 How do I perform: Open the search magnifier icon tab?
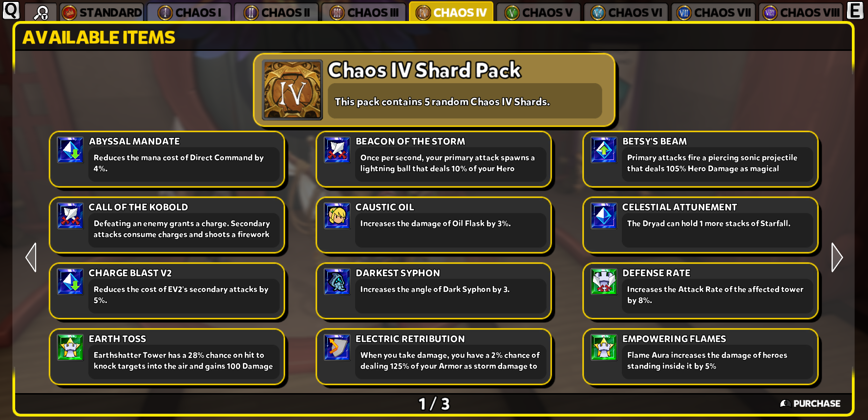pyautogui.click(x=41, y=12)
